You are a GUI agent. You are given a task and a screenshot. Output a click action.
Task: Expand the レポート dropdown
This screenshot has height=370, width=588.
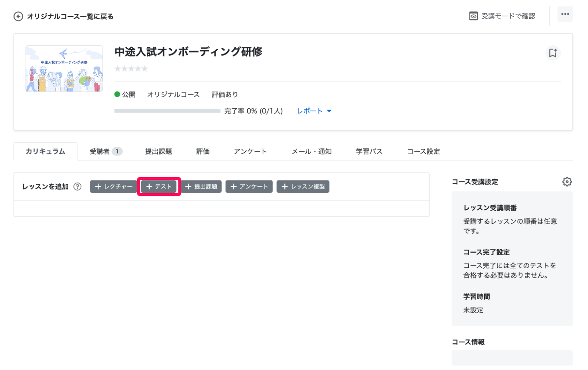[314, 111]
